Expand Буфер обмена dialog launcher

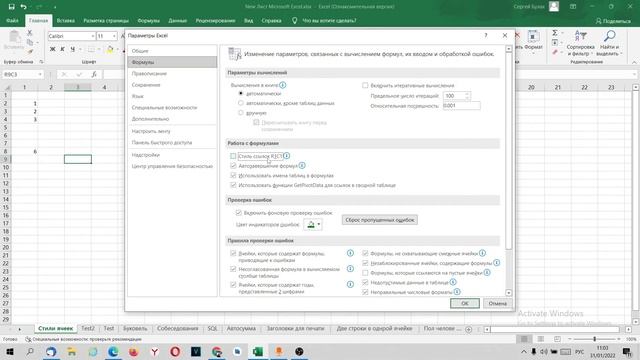[x=41, y=62]
